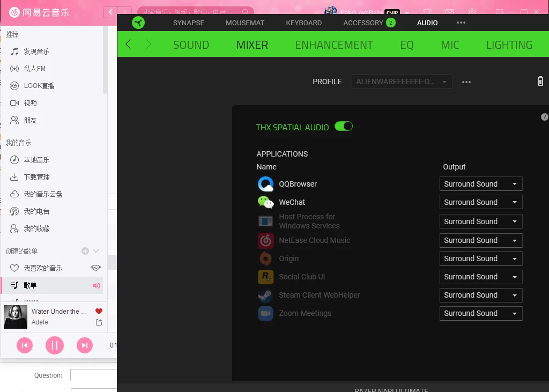This screenshot has width=549, height=392.
Task: Go forward with the Razer right arrow
Action: point(149,44)
